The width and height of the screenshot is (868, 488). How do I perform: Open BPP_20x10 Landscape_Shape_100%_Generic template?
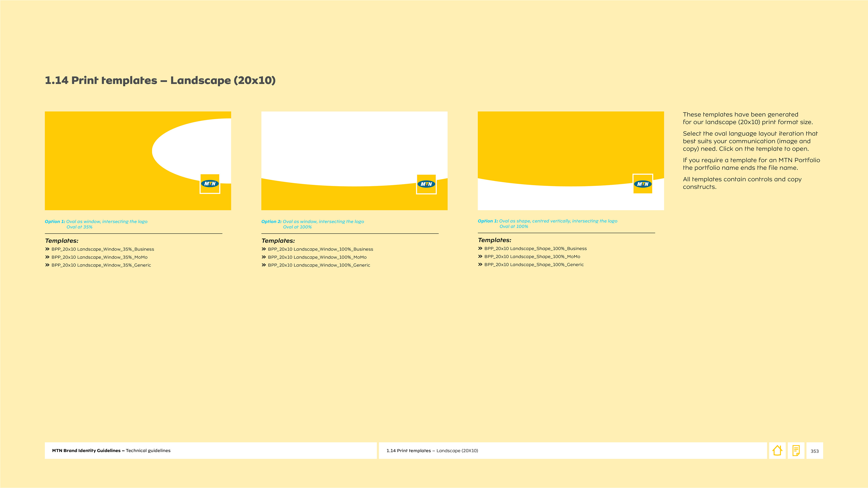point(534,265)
